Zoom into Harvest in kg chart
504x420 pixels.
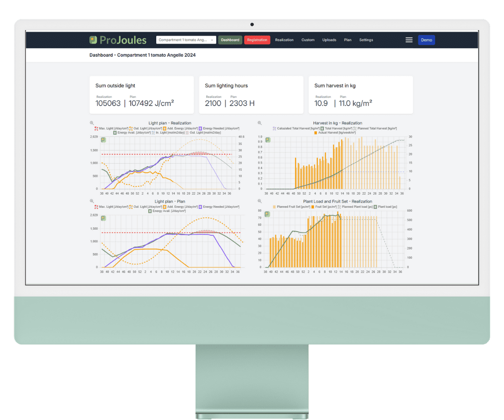pyautogui.click(x=260, y=123)
